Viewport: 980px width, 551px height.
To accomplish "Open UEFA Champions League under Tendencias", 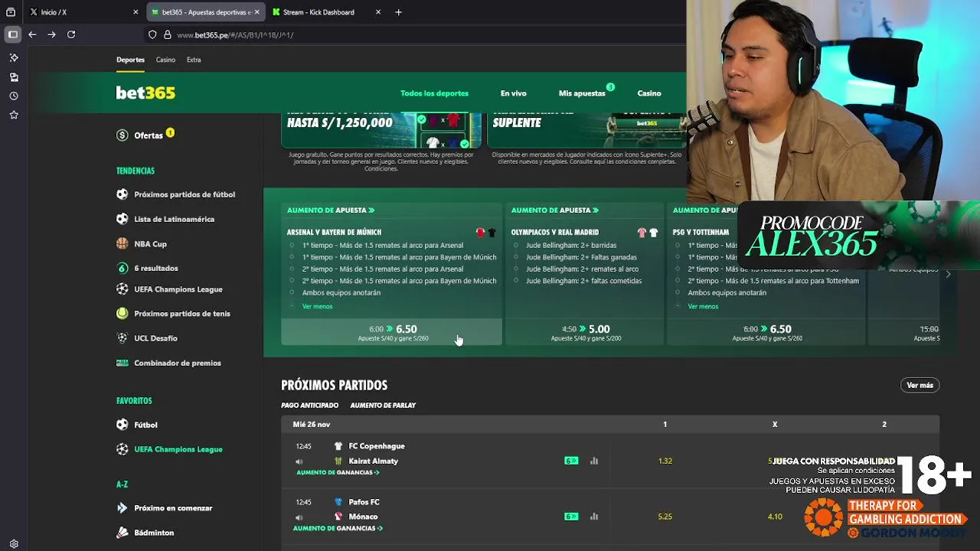I will point(178,289).
